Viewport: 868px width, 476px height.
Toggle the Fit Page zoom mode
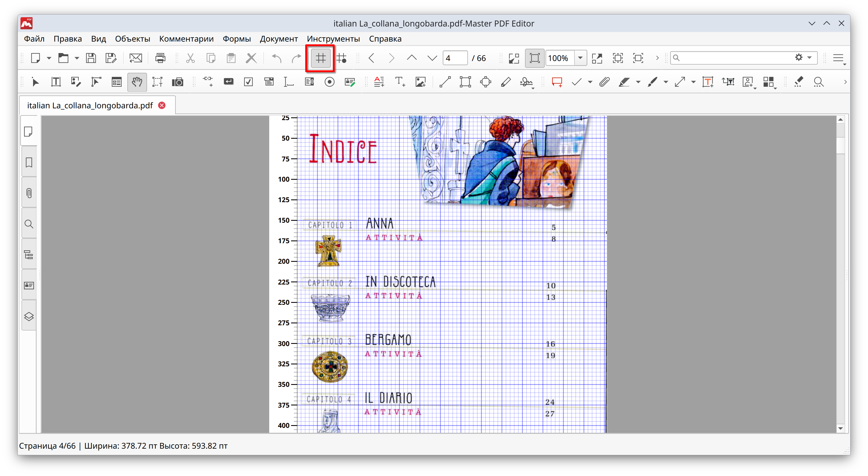pos(534,58)
